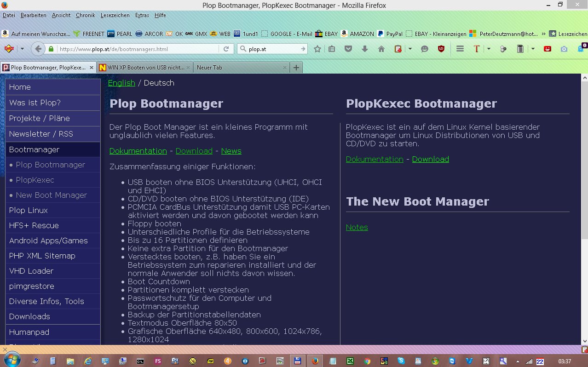Open the Ansicht menu
The width and height of the screenshot is (588, 367).
click(61, 15)
